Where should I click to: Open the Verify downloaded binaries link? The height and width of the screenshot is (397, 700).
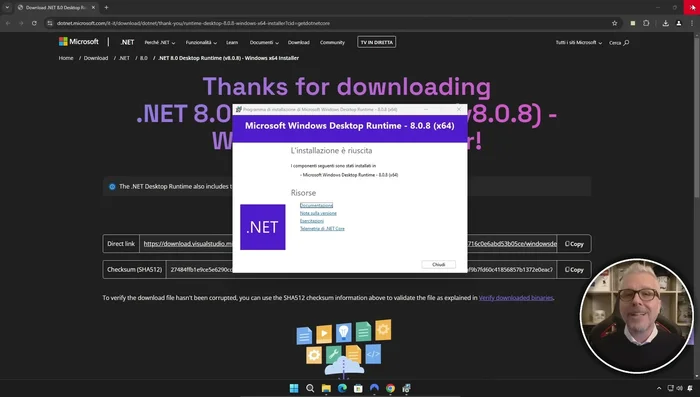[516, 298]
